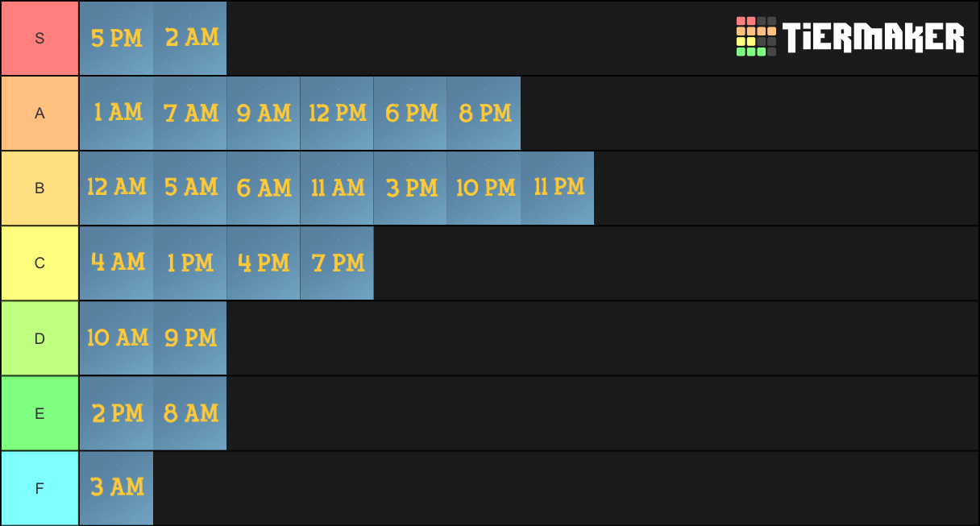Select the green E tier label
The image size is (980, 526).
(x=39, y=413)
